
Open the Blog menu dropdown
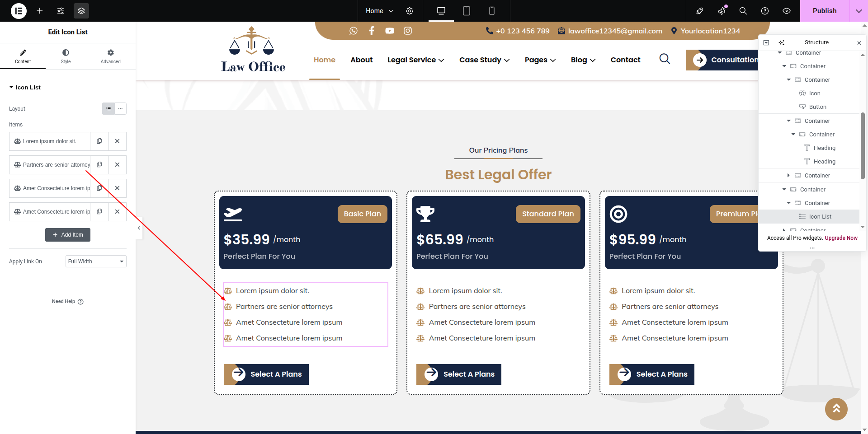click(x=583, y=60)
